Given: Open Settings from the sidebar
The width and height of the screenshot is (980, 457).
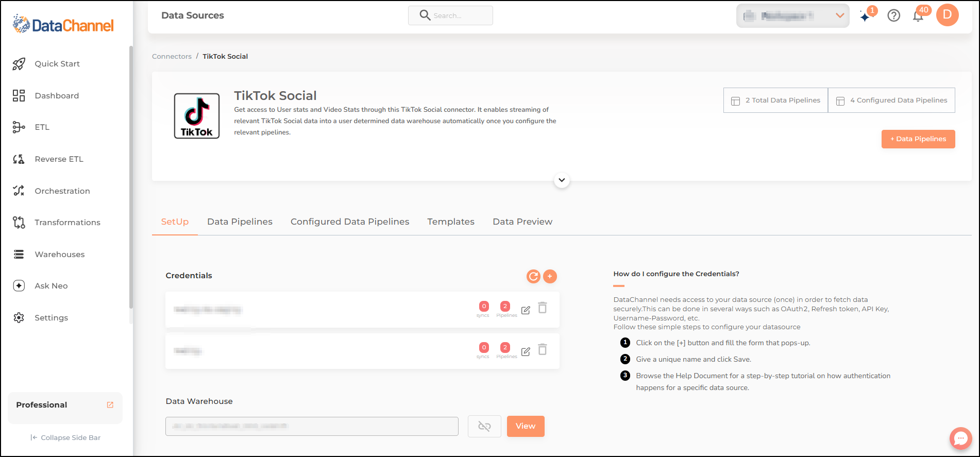Looking at the screenshot, I should click(52, 318).
